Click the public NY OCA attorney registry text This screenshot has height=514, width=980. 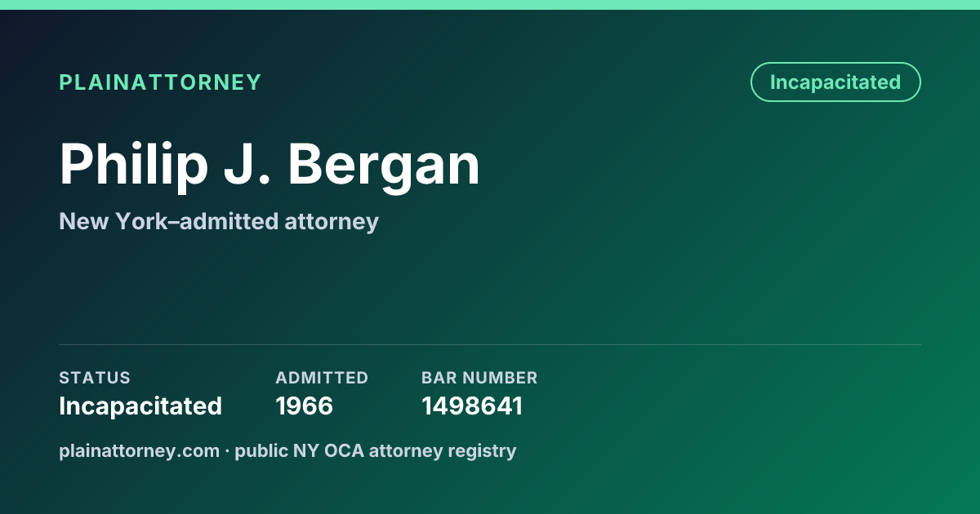376,450
